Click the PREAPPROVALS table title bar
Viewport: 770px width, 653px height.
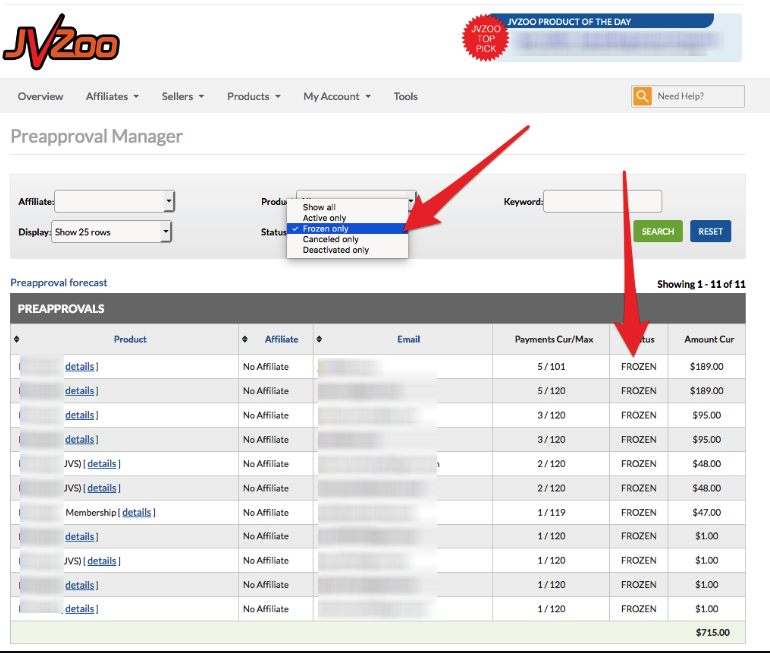tap(378, 309)
